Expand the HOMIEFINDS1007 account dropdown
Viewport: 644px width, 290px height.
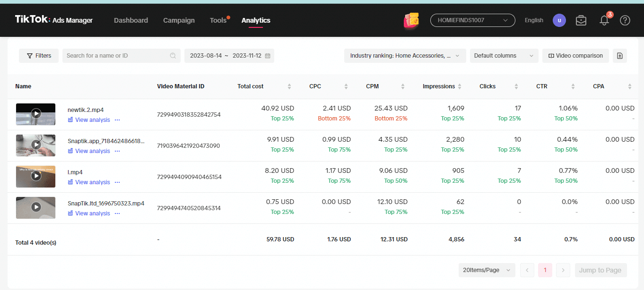click(473, 20)
